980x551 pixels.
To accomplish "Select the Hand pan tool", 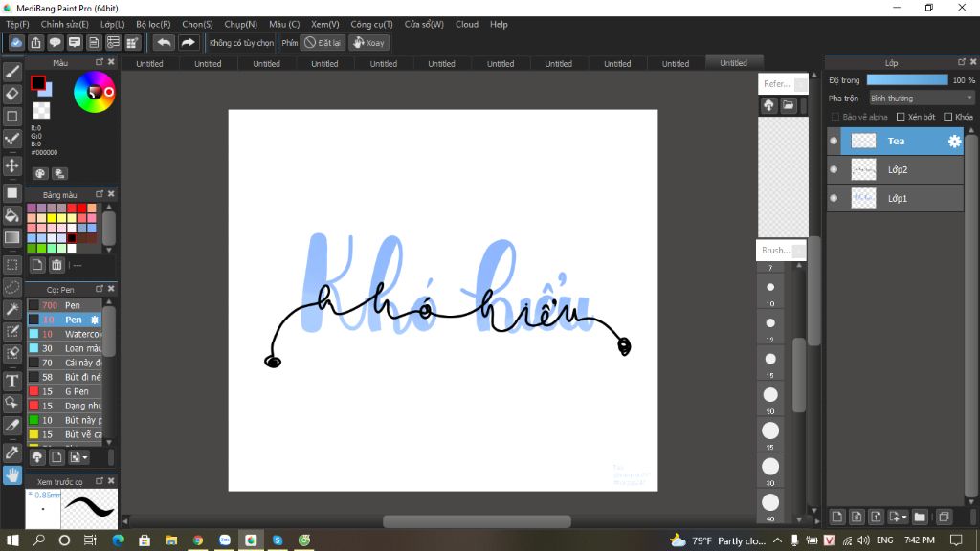I will tap(11, 474).
